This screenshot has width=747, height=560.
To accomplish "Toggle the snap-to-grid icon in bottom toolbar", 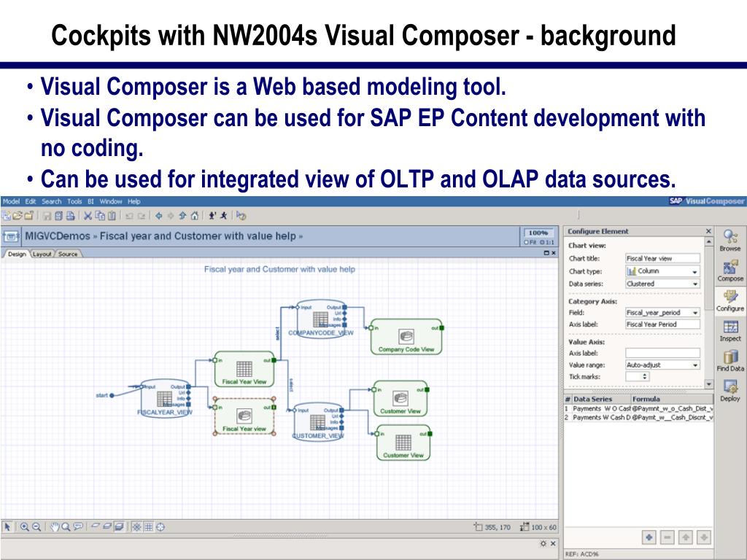I will click(136, 526).
